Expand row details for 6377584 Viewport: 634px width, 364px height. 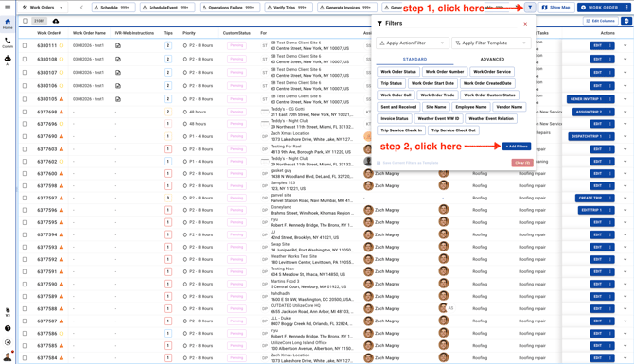click(x=625, y=358)
